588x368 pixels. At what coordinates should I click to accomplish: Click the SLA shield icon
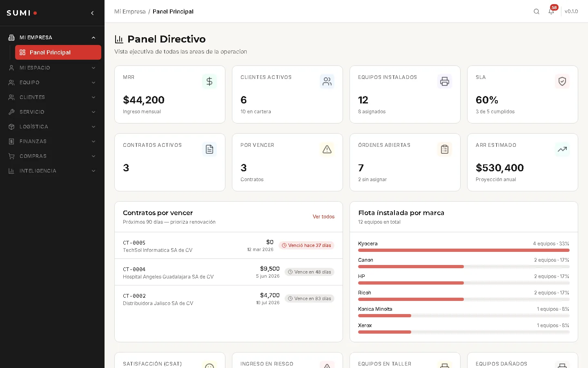[x=562, y=81]
